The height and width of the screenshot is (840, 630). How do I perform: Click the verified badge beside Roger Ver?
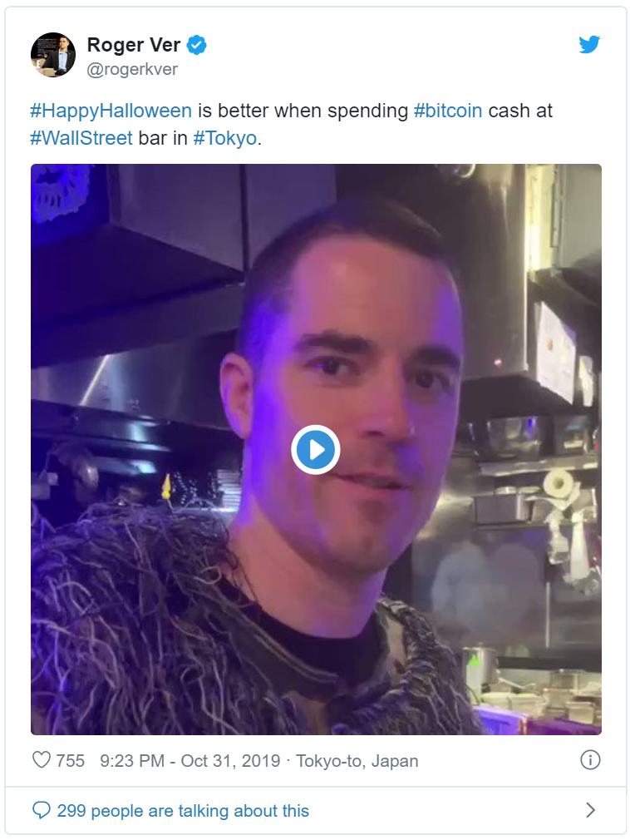[x=196, y=45]
